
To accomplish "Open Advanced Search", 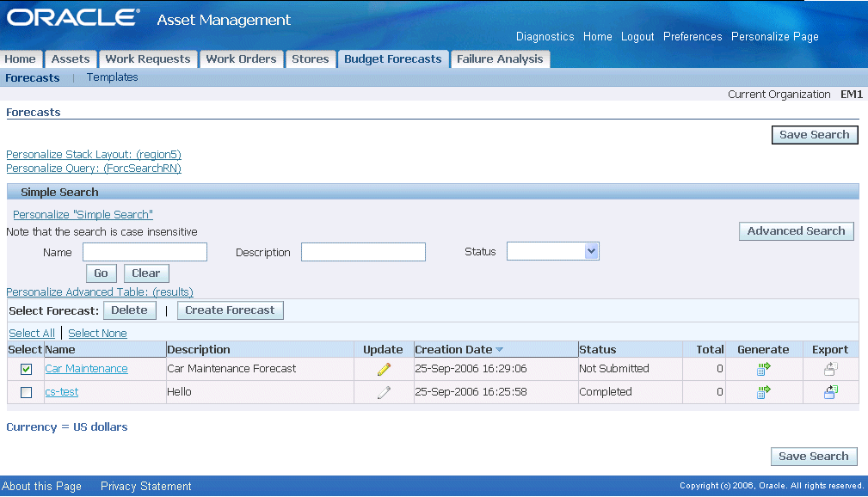I will pos(797,231).
